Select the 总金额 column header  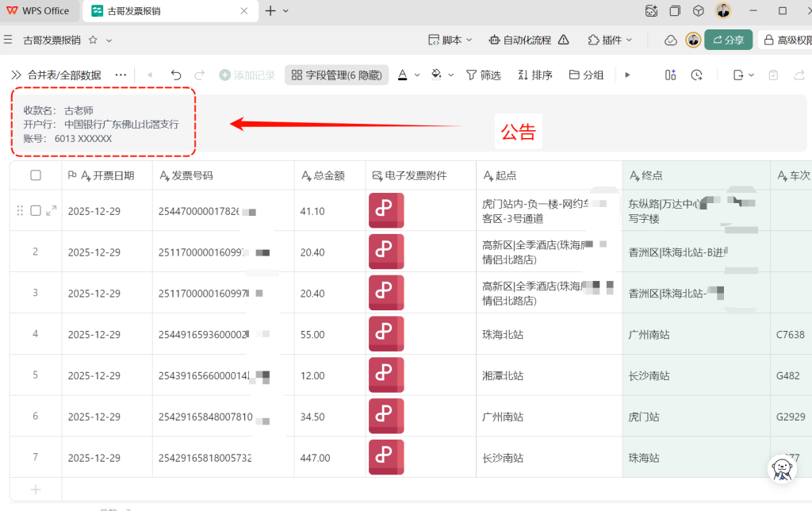(330, 175)
